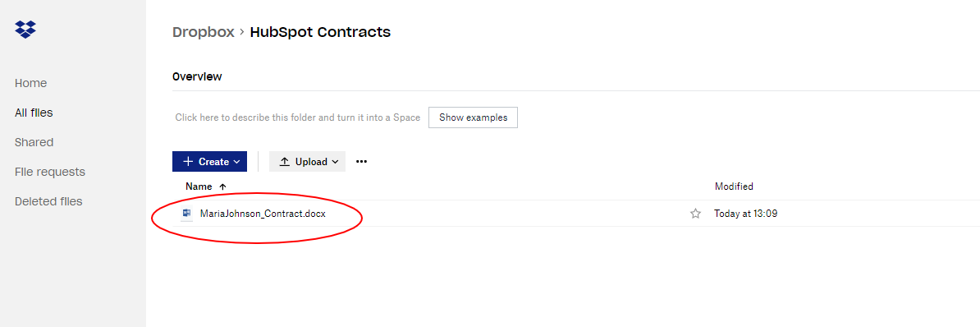Open the three-dot more actions menu
The image size is (980, 327).
coord(361,161)
